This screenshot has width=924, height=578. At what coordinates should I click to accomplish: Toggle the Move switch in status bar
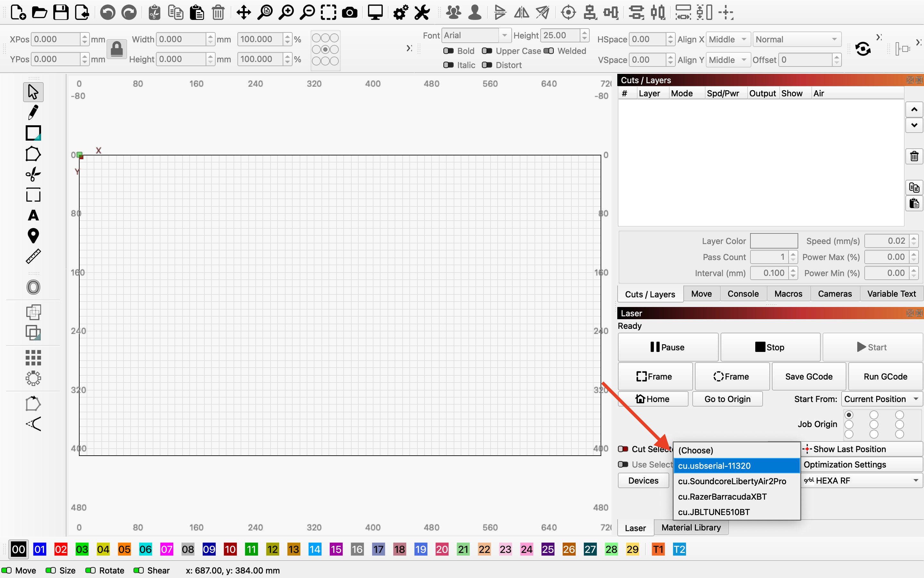(6, 570)
